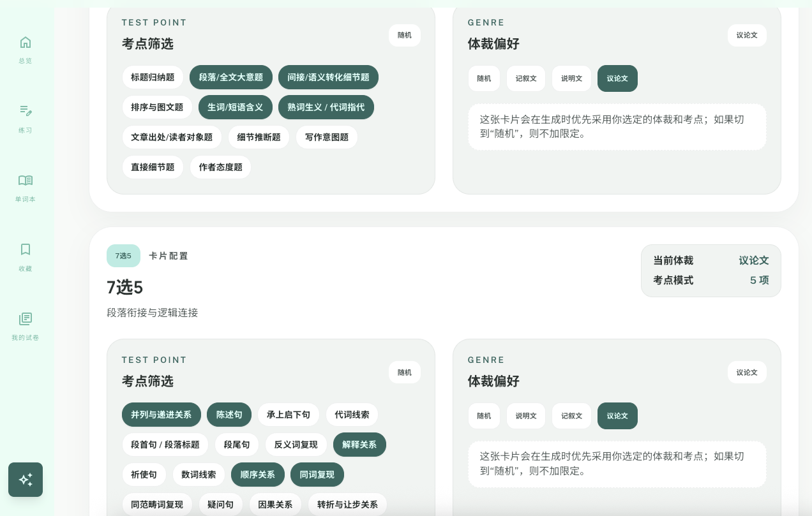Deselect 段落/全文大意题 tag
Image resolution: width=812 pixels, height=516 pixels.
[231, 77]
